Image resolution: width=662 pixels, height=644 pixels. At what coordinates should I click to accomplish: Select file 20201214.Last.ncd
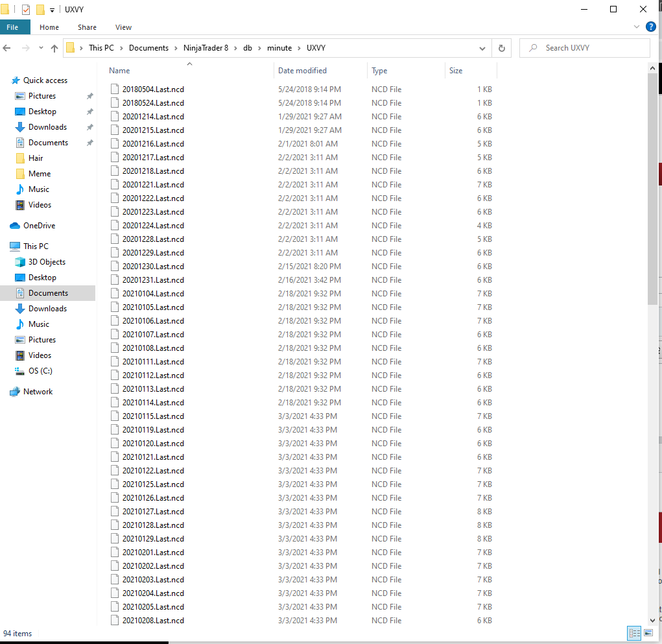[x=153, y=117]
